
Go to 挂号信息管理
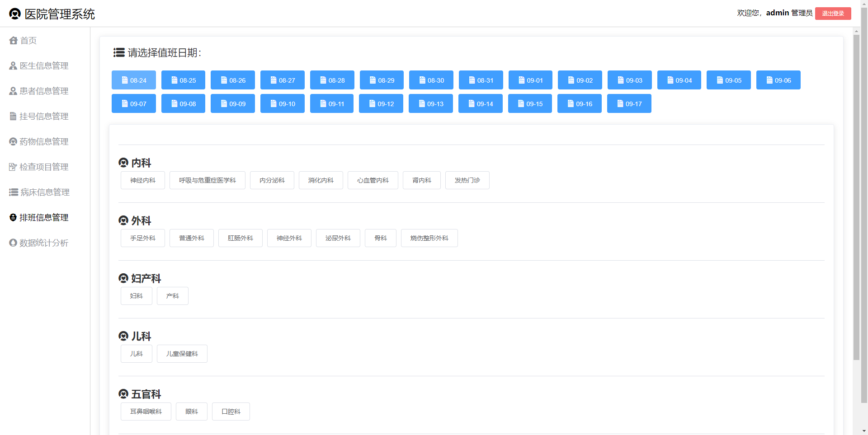pos(45,117)
